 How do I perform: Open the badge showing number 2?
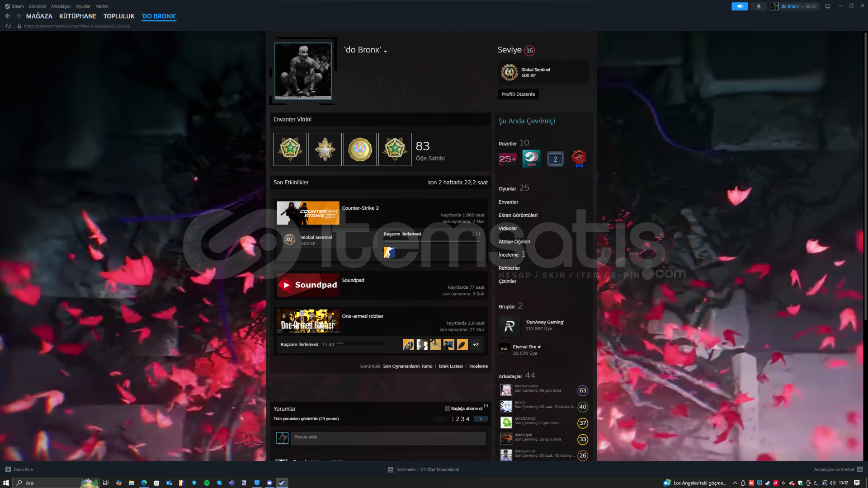coord(555,159)
